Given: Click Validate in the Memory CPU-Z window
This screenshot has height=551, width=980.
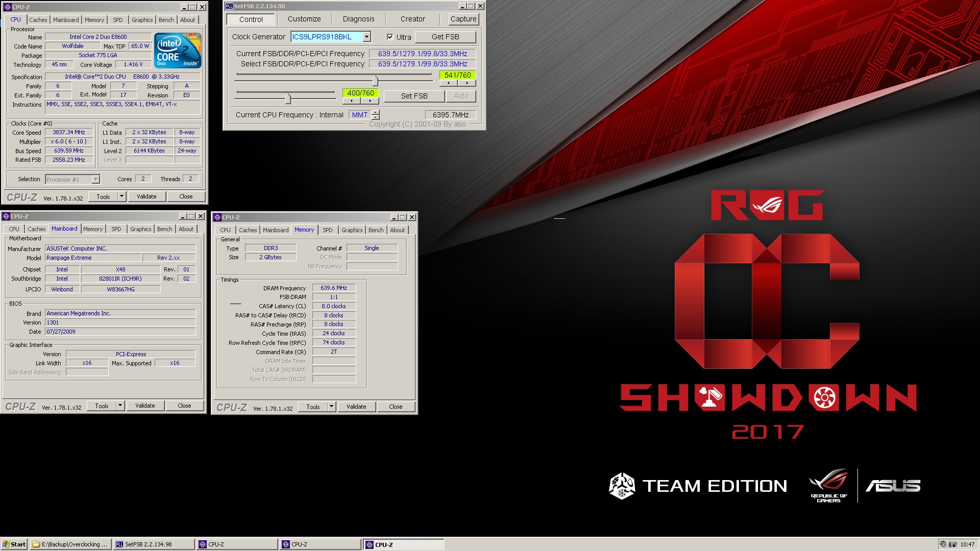Looking at the screenshot, I should tap(356, 407).
